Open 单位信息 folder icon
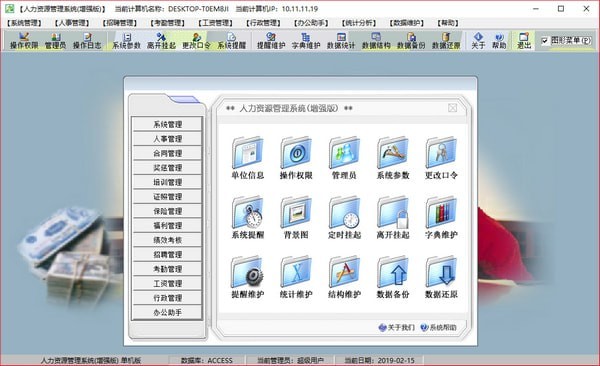This screenshot has width=600, height=366. coord(248,158)
